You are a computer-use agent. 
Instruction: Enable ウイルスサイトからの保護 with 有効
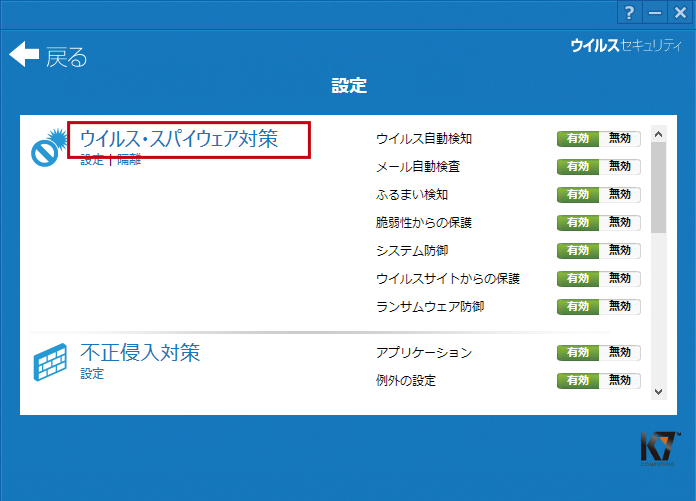click(x=578, y=278)
